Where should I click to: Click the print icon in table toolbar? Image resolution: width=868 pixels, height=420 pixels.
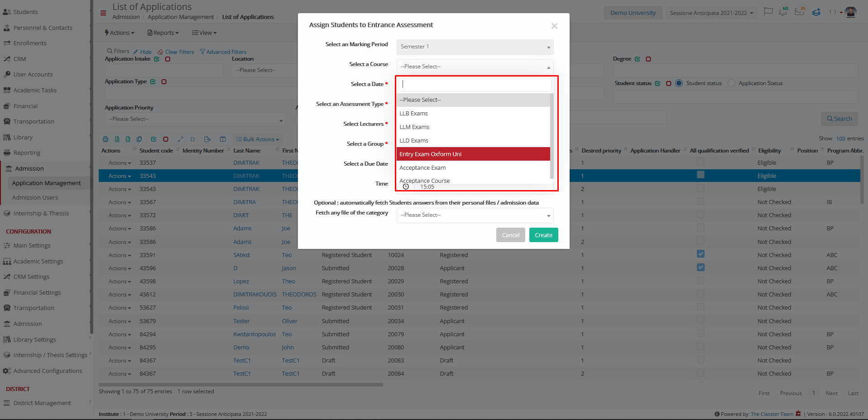[106, 139]
